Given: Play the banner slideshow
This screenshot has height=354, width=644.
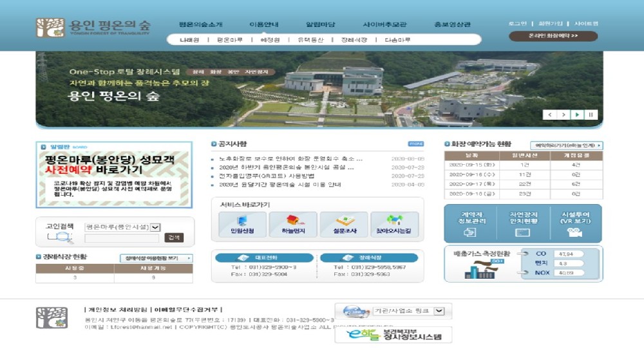Looking at the screenshot, I should [577, 115].
